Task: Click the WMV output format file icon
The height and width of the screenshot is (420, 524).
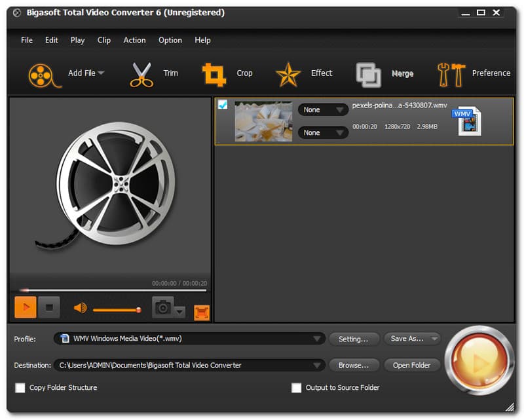Action: pyautogui.click(x=468, y=121)
